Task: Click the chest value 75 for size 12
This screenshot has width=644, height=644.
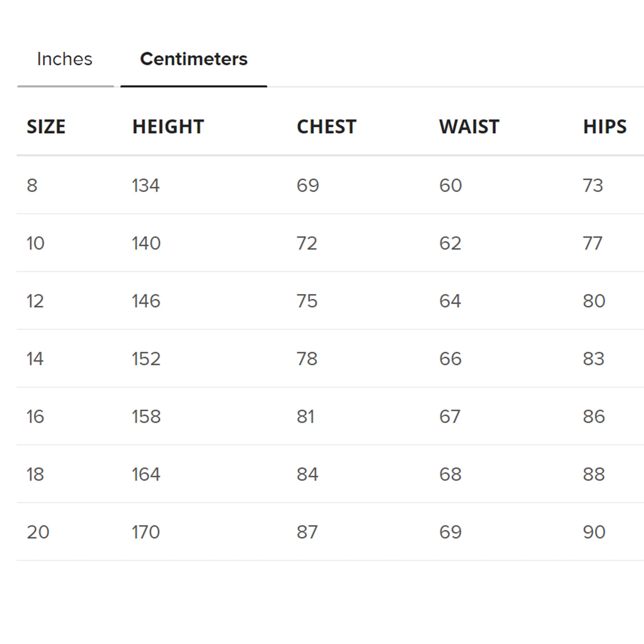Action: pos(307,301)
